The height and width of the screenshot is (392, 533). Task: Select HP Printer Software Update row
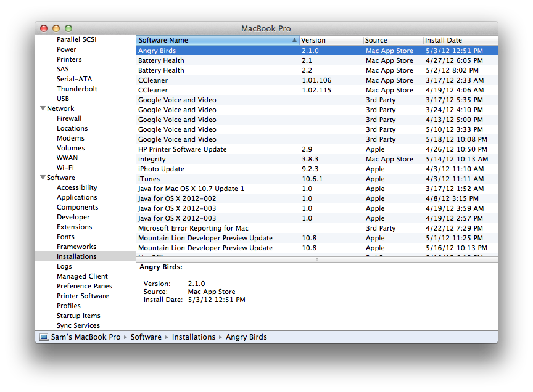[x=317, y=149]
